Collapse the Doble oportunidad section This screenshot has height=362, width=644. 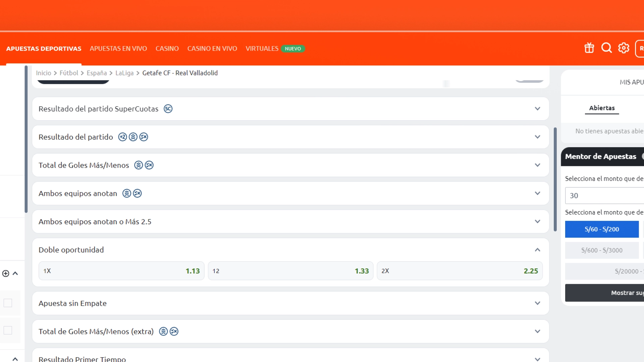[x=537, y=250]
